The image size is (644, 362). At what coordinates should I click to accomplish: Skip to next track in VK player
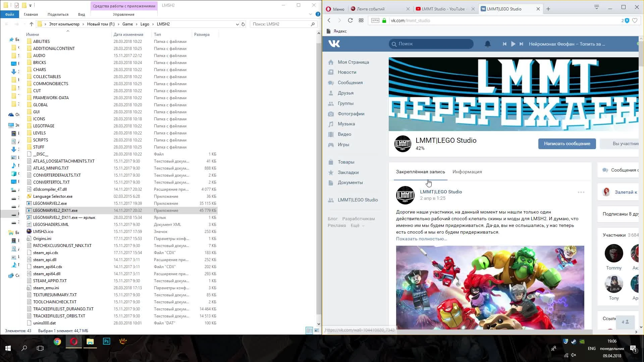(521, 44)
